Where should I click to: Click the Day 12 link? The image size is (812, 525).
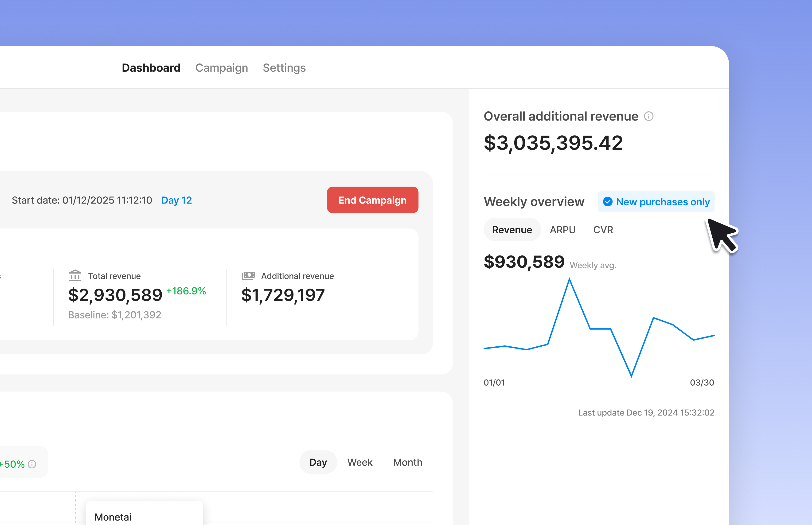pyautogui.click(x=176, y=200)
